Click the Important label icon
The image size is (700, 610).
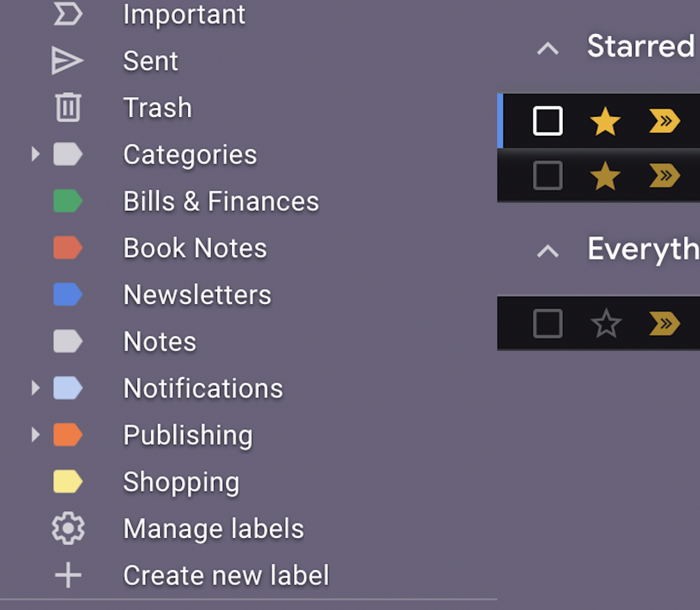pyautogui.click(x=68, y=15)
